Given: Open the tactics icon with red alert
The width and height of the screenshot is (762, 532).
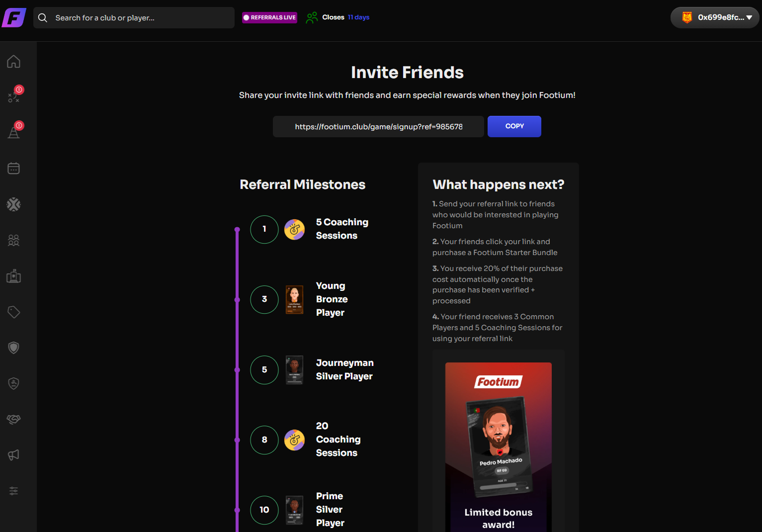Looking at the screenshot, I should pos(13,97).
